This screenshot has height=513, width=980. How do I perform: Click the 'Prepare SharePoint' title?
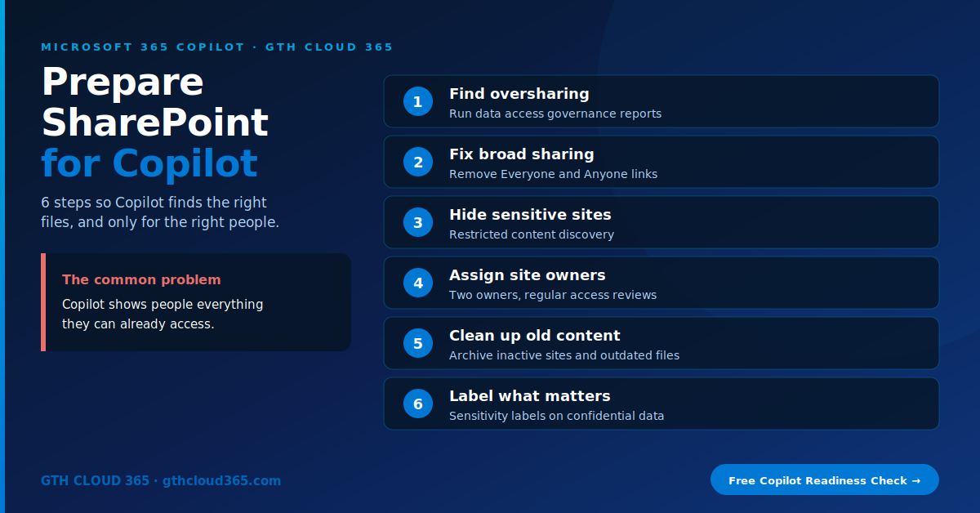pyautogui.click(x=154, y=102)
